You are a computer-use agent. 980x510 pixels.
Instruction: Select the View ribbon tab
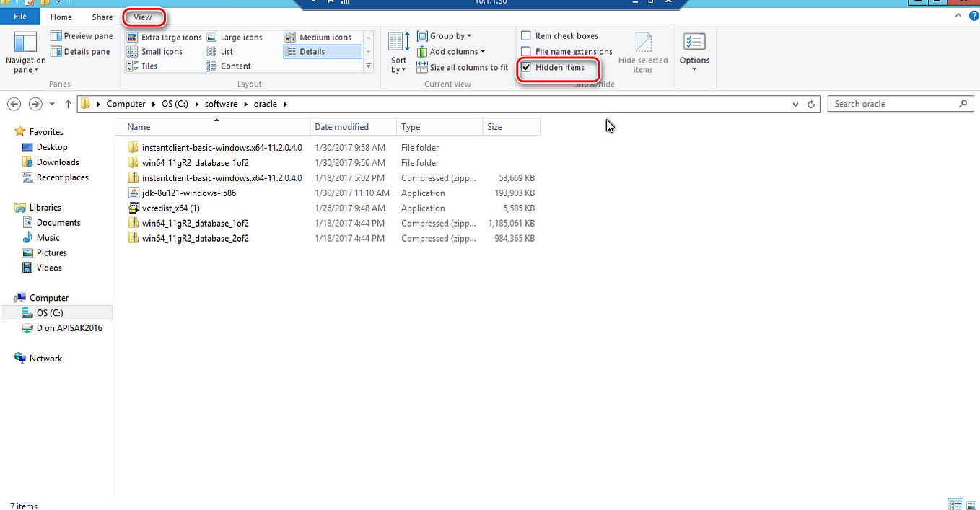click(143, 17)
